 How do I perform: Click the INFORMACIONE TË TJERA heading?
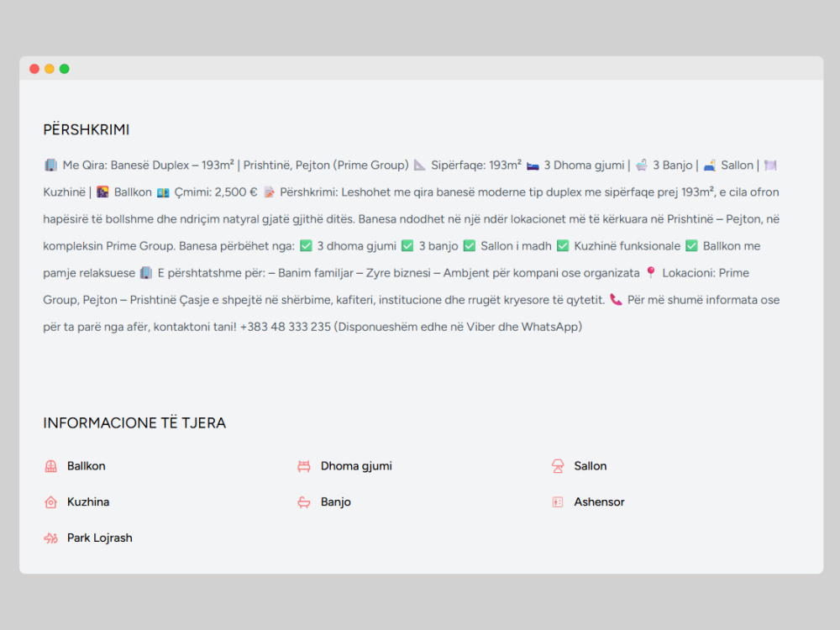coord(134,423)
